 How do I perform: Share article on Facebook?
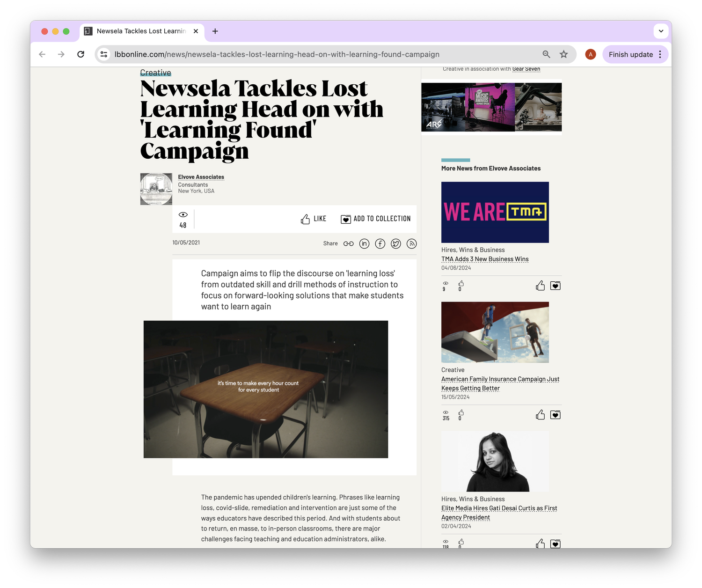pyautogui.click(x=380, y=243)
